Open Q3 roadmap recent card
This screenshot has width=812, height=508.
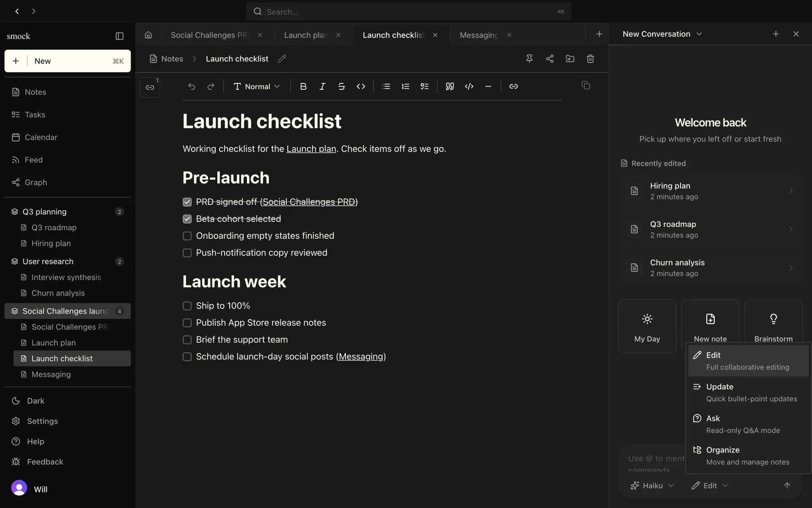(710, 229)
